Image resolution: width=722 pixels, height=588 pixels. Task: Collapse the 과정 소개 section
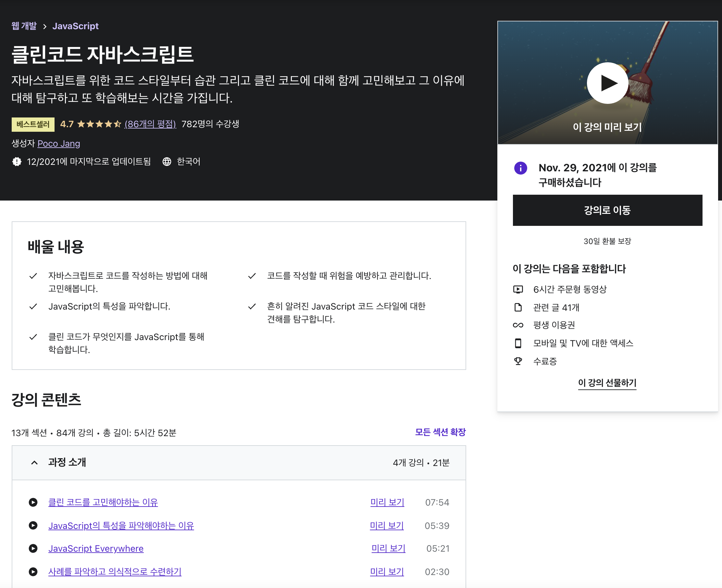(x=34, y=463)
